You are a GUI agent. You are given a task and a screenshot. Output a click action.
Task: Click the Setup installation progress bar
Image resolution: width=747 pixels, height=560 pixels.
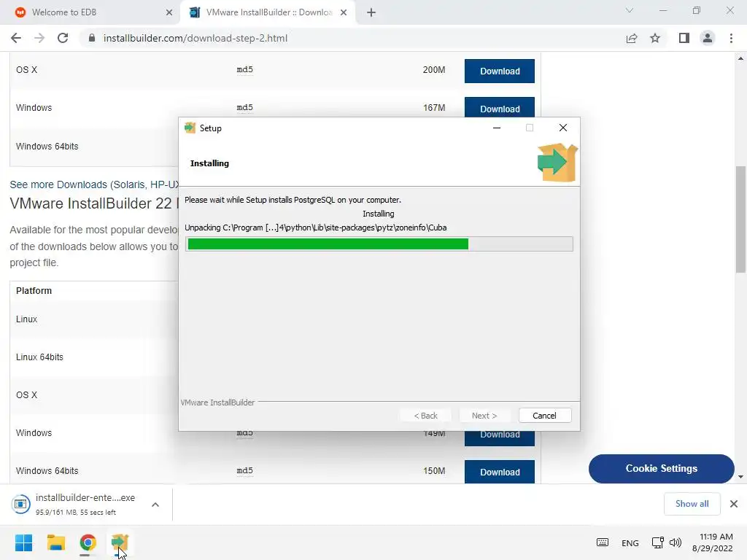pos(379,244)
